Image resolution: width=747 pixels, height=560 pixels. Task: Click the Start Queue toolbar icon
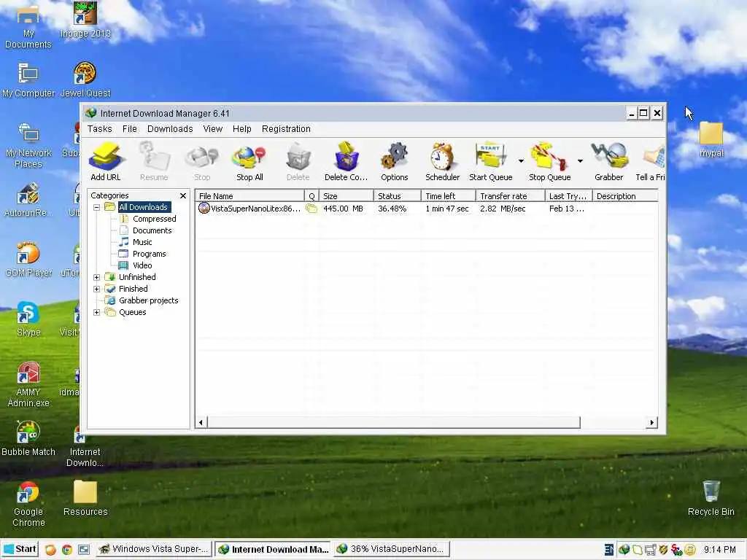(491, 161)
